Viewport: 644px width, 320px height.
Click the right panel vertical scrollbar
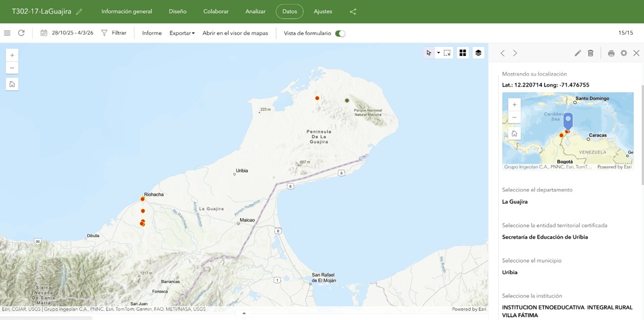[642, 136]
